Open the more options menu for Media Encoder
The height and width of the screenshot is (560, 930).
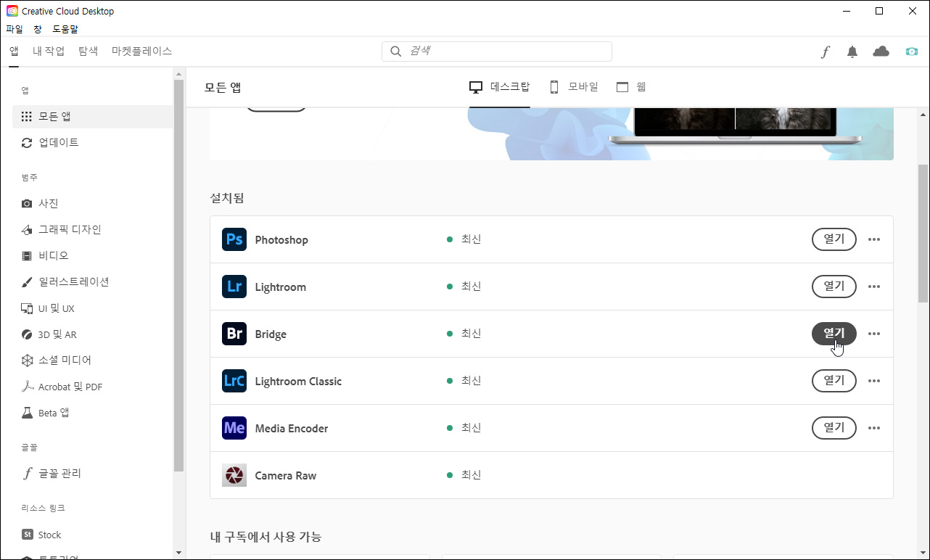[874, 427]
